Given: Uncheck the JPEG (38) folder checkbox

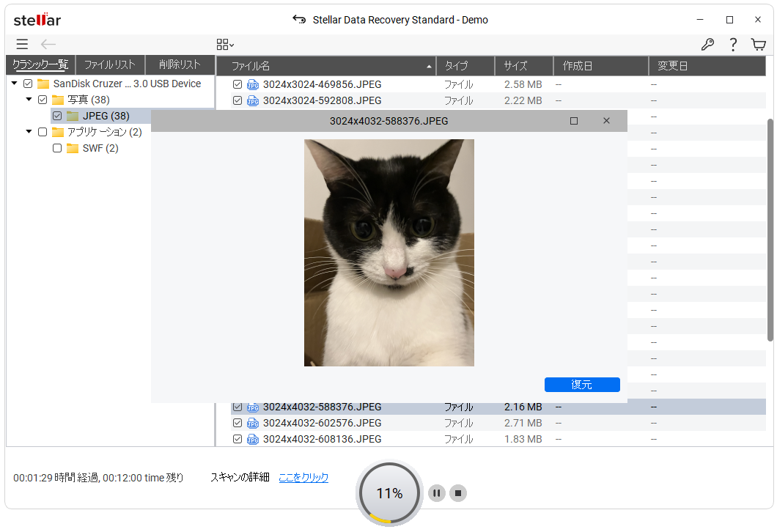Looking at the screenshot, I should coord(57,116).
